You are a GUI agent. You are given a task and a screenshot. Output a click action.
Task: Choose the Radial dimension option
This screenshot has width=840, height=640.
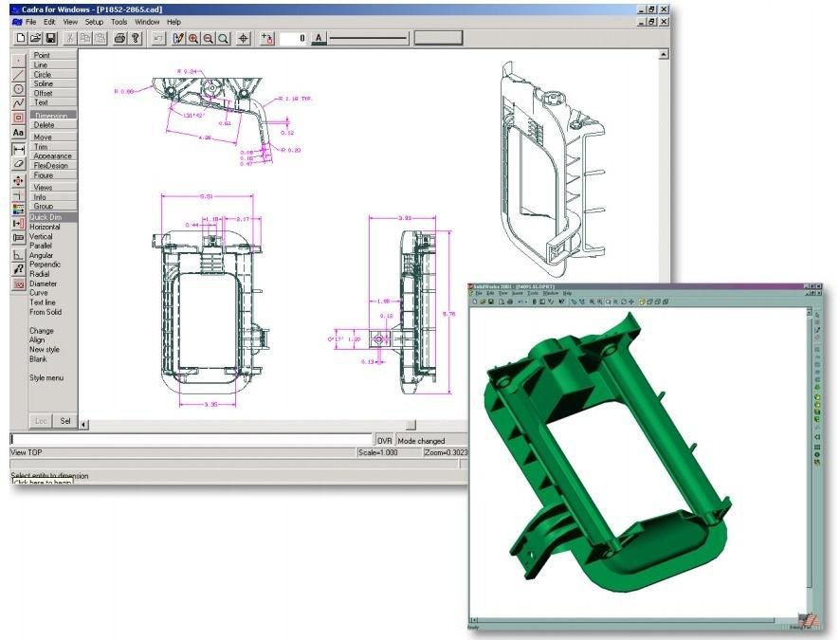pos(39,274)
